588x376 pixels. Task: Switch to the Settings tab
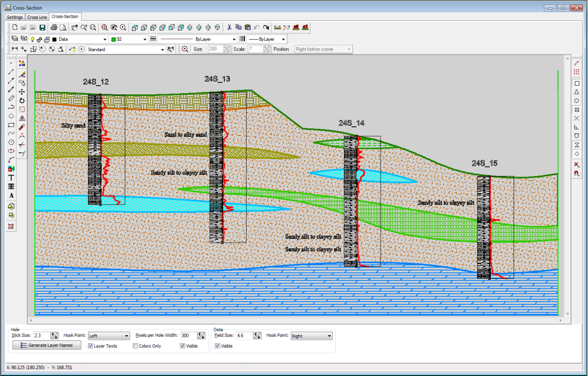pyautogui.click(x=14, y=17)
